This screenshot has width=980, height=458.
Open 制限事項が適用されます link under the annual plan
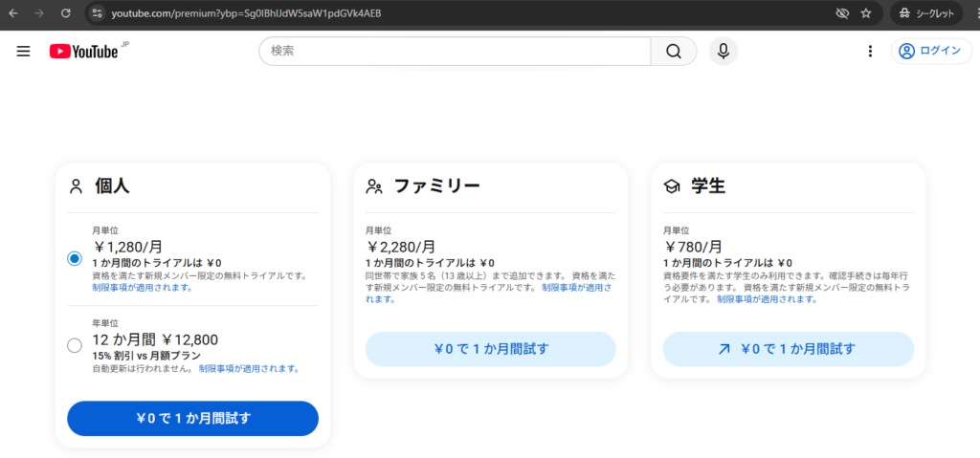click(249, 369)
